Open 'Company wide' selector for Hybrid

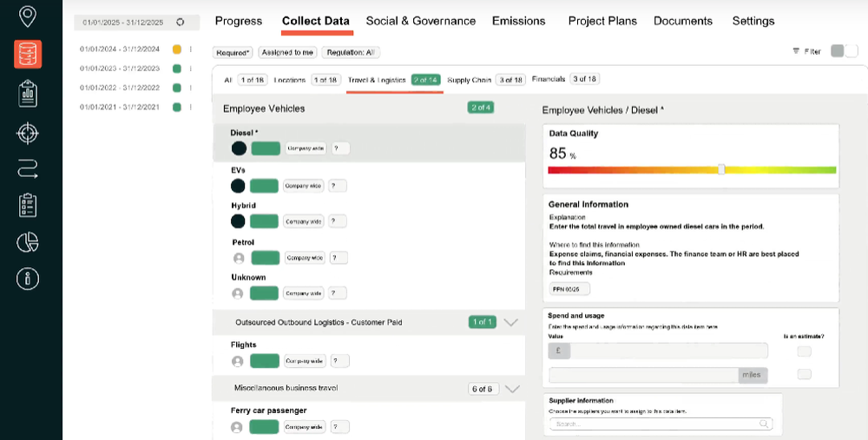[304, 221]
